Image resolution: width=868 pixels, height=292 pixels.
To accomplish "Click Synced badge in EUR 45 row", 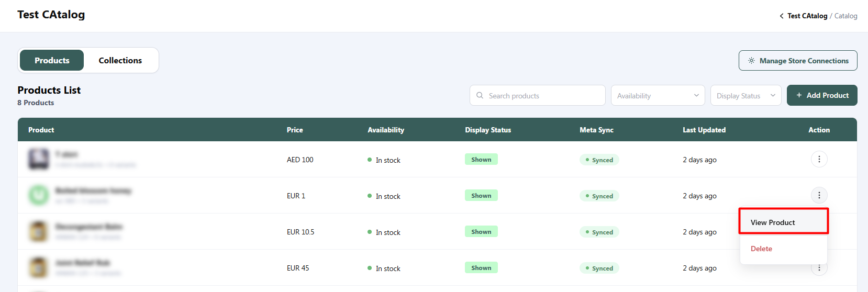I will point(599,268).
